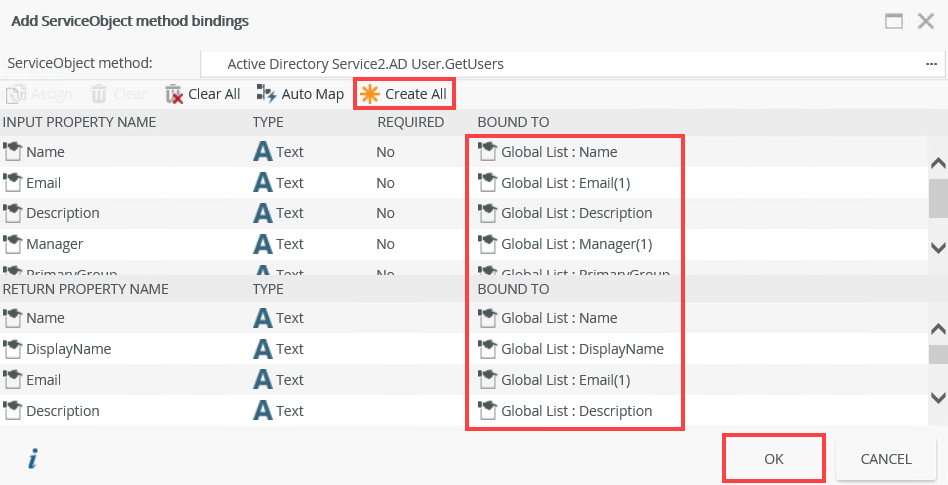Select the Name input property icon
Screen dimensions: 948x485
point(13,152)
